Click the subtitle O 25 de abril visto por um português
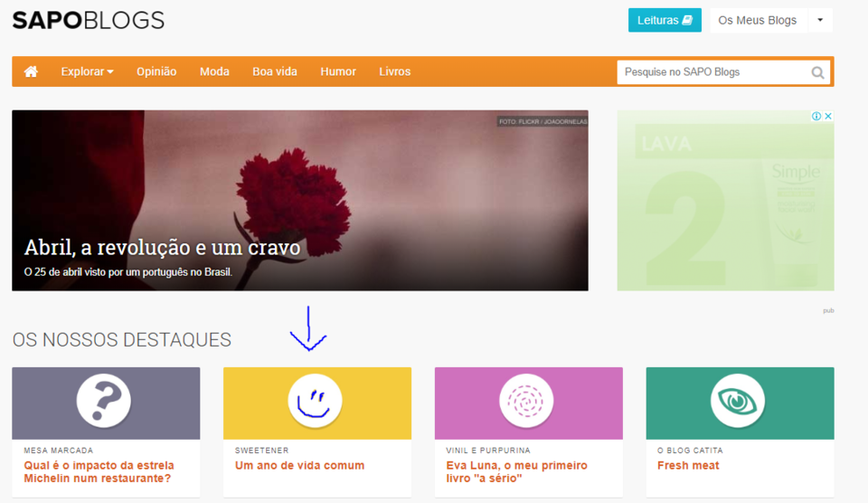This screenshot has height=503, width=868. [127, 272]
